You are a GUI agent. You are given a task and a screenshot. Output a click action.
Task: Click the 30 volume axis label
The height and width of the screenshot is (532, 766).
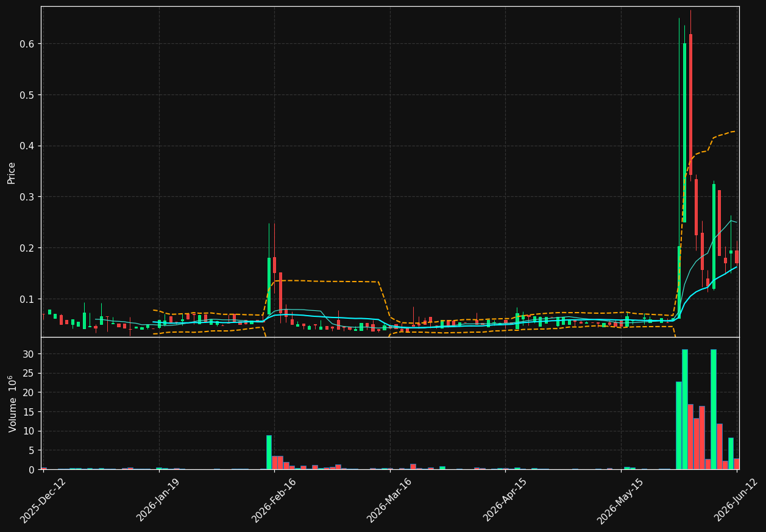(30, 354)
